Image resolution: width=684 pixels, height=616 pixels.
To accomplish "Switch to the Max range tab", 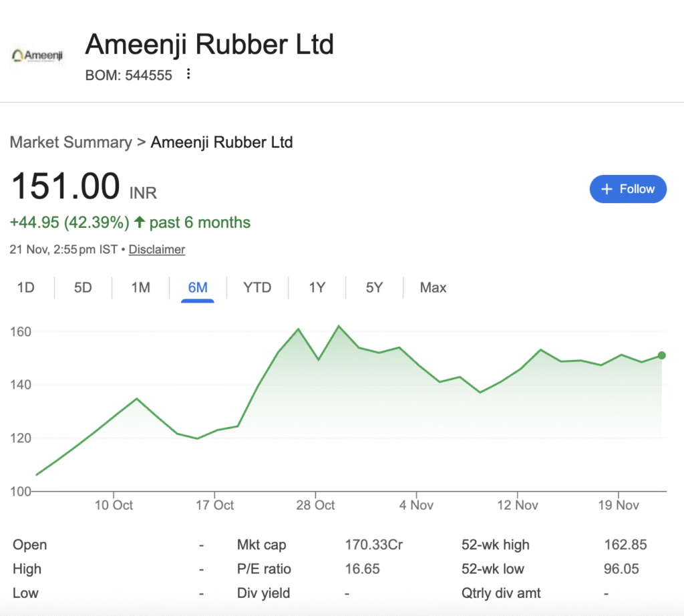I will [433, 288].
